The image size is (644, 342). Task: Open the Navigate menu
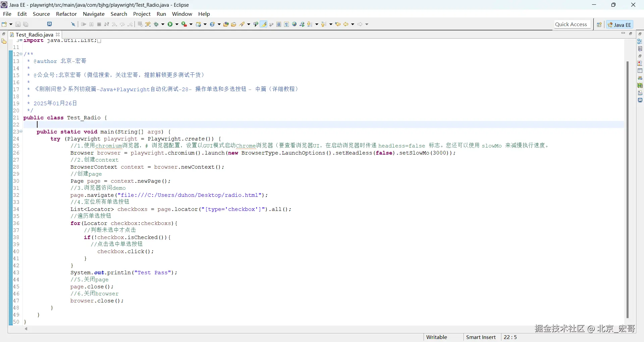(x=94, y=14)
